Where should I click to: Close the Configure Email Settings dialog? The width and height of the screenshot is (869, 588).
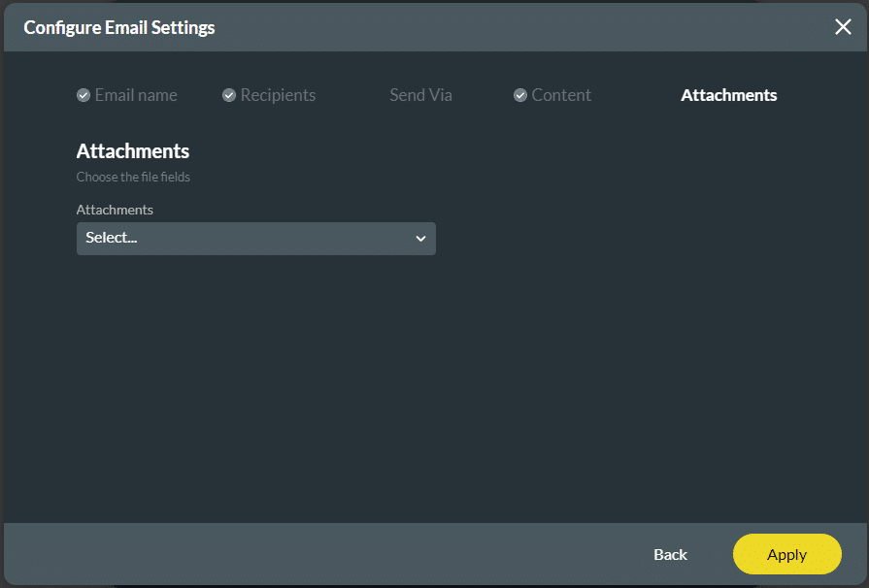click(x=843, y=27)
